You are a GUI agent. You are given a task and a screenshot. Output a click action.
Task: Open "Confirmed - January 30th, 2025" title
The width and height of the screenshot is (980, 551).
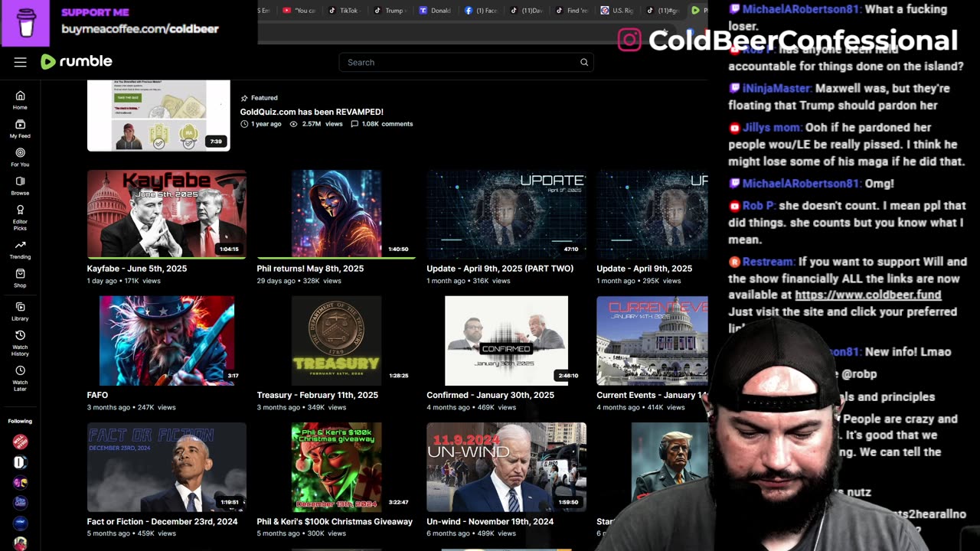point(491,395)
